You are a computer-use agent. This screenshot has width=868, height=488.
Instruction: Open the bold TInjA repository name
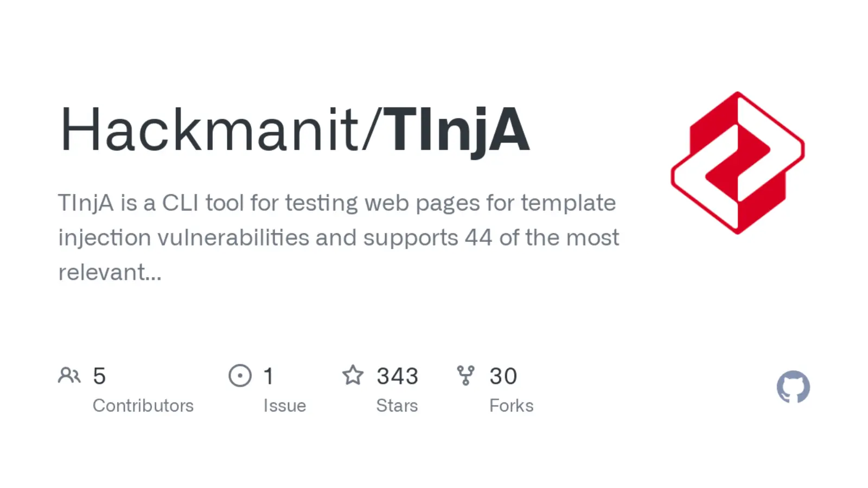pyautogui.click(x=456, y=130)
